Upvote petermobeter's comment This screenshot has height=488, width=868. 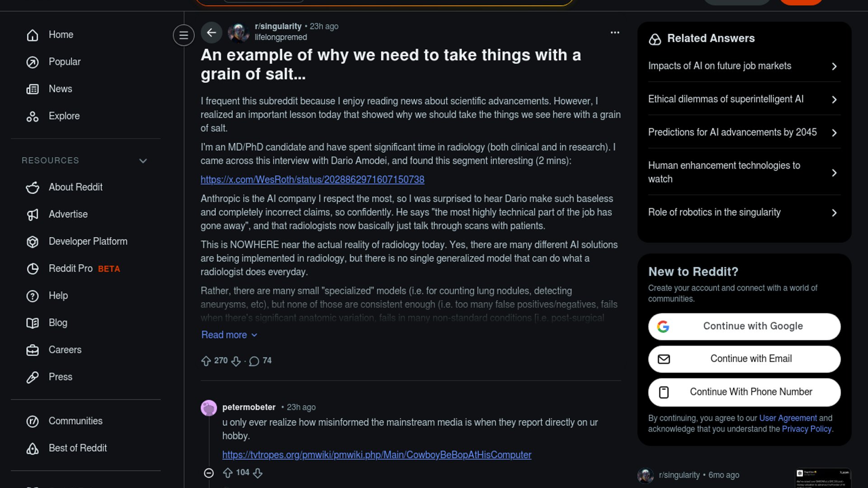(x=228, y=473)
